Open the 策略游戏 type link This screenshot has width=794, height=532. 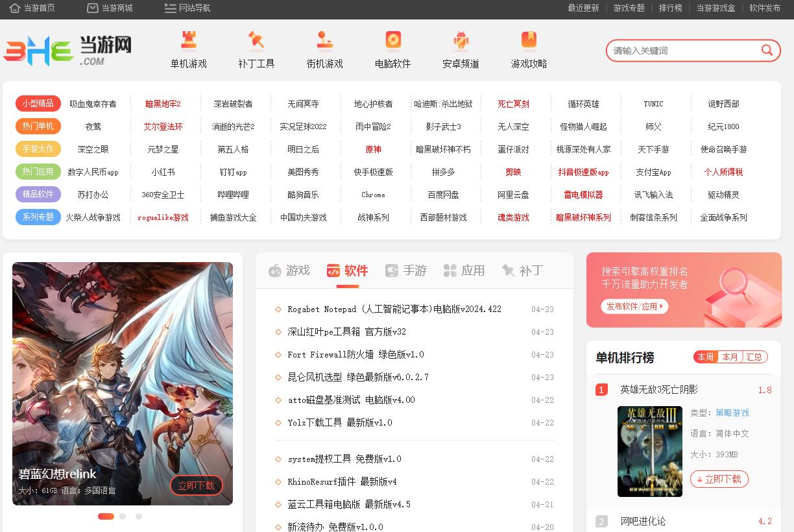732,413
